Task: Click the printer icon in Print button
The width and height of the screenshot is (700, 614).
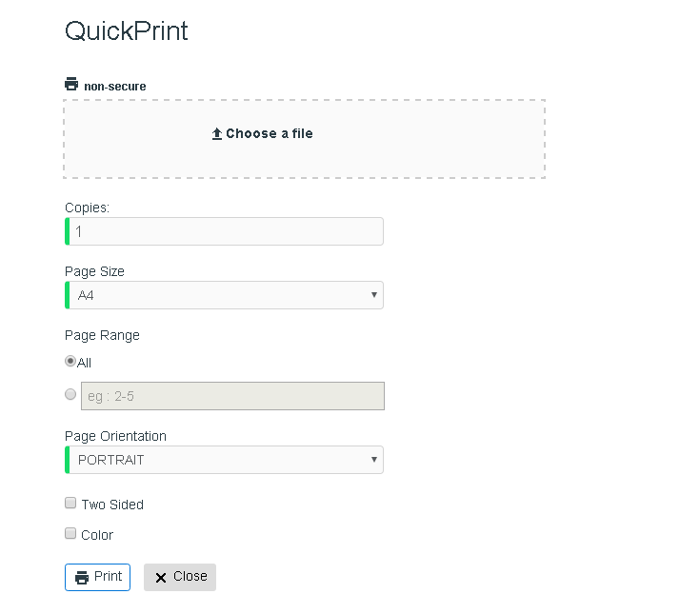Action: point(82,578)
